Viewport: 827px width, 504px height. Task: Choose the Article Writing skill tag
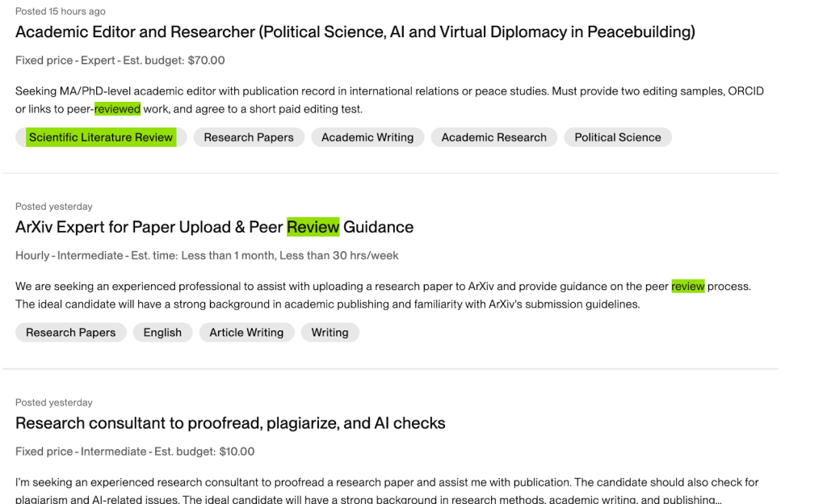pyautogui.click(x=246, y=332)
